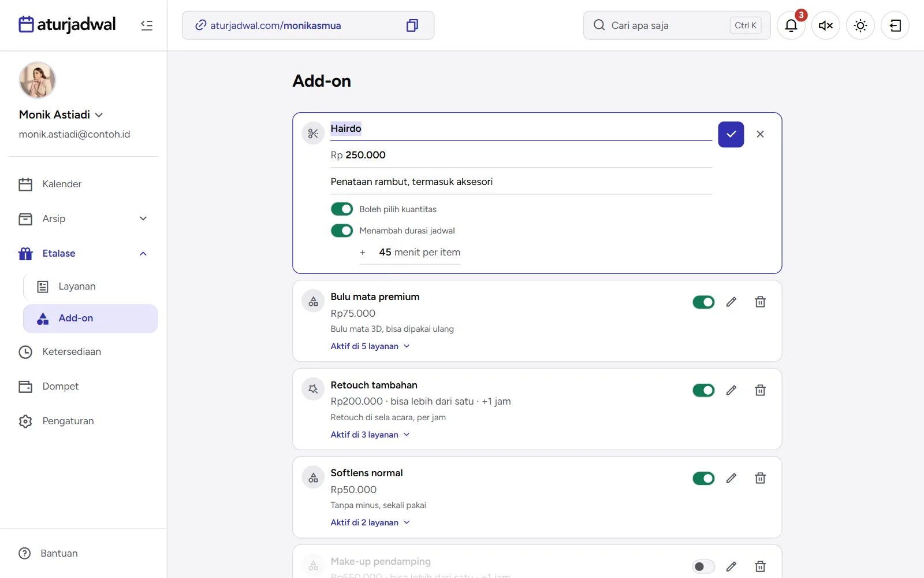The height and width of the screenshot is (578, 924).
Task: Edit Make-up pendamping add-on
Action: pyautogui.click(x=731, y=566)
